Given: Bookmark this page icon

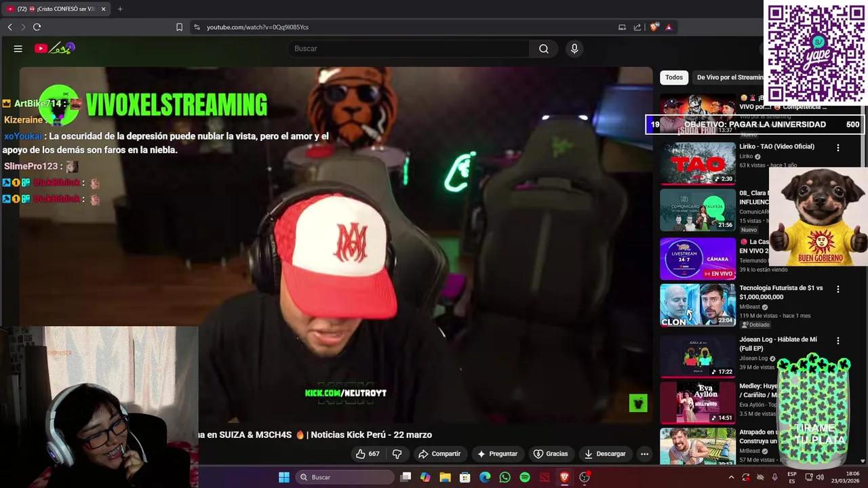Looking at the screenshot, I should coord(179,27).
